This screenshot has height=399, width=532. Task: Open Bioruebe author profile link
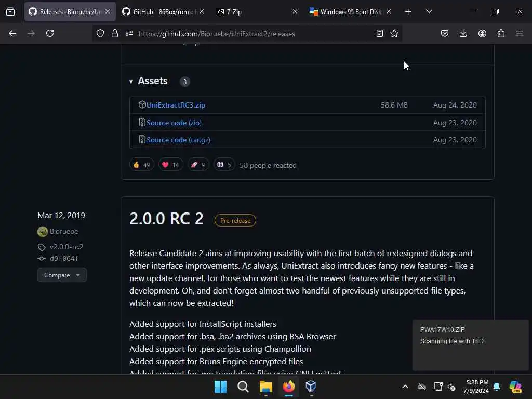pos(64,231)
